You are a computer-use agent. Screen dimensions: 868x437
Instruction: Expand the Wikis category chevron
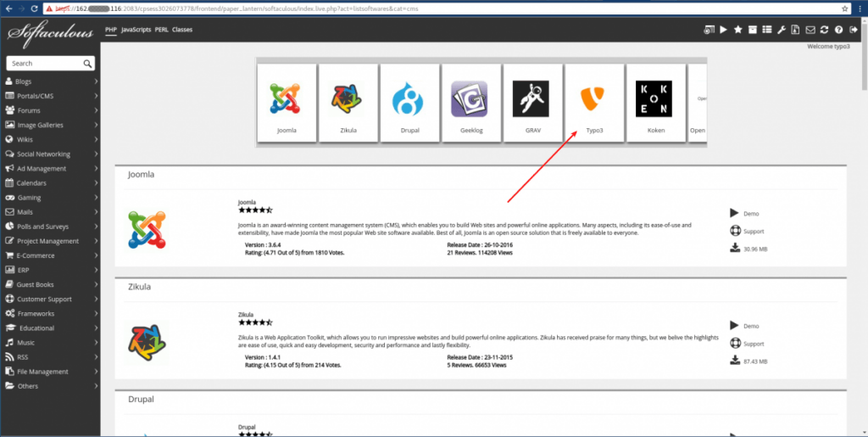click(97, 139)
